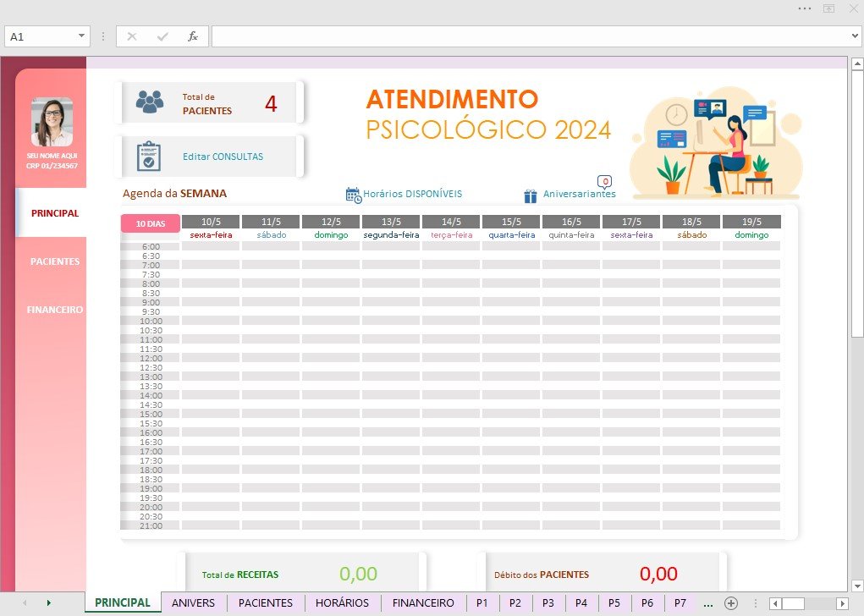Screen dimensions: 864x616
Task: Click the patients group icon
Action: (149, 102)
